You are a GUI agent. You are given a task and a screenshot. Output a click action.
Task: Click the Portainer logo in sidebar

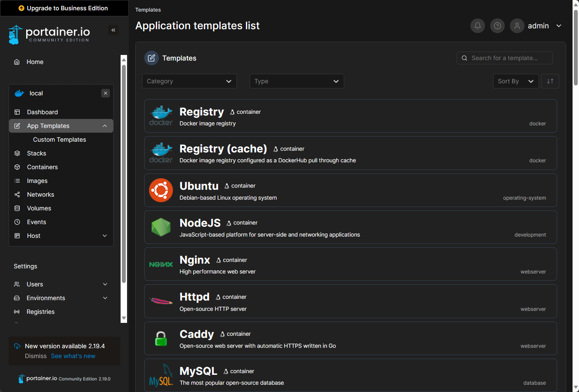click(49, 34)
